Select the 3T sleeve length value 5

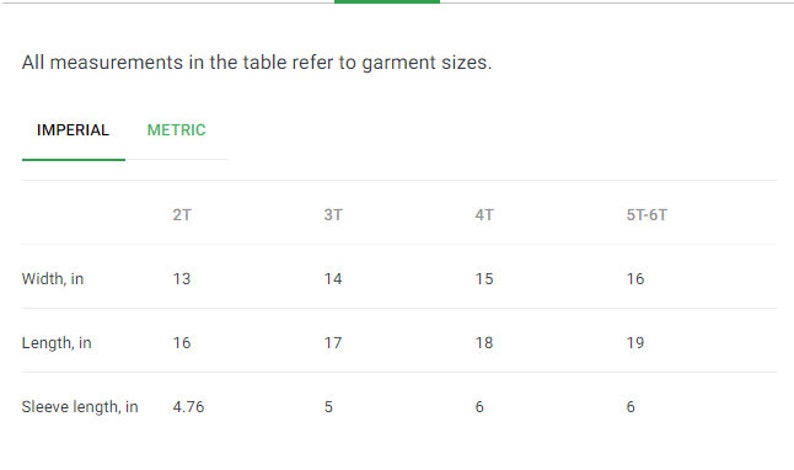(329, 407)
